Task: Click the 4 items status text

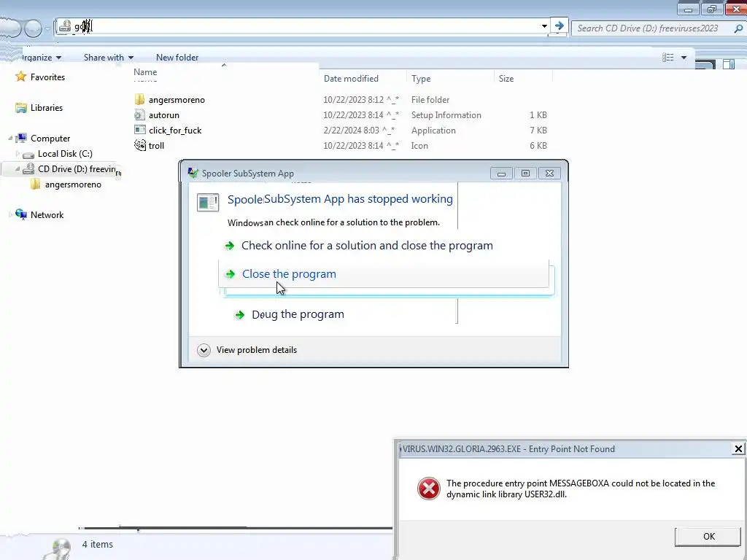Action: (x=97, y=544)
